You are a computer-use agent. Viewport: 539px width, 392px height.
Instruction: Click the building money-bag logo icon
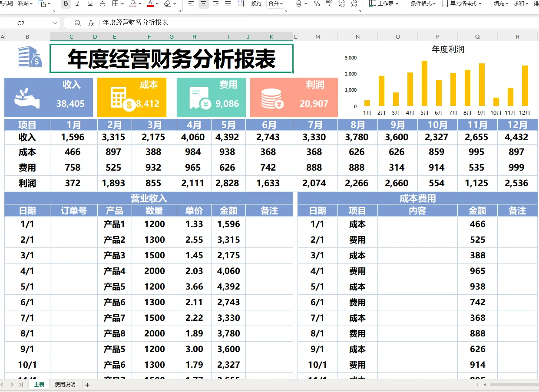click(30, 57)
